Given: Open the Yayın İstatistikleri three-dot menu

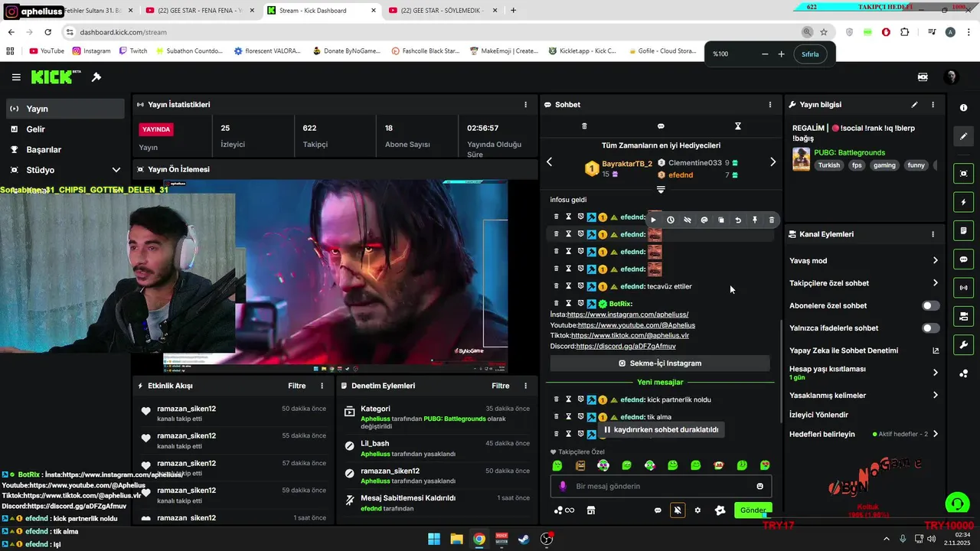Looking at the screenshot, I should pos(525,105).
